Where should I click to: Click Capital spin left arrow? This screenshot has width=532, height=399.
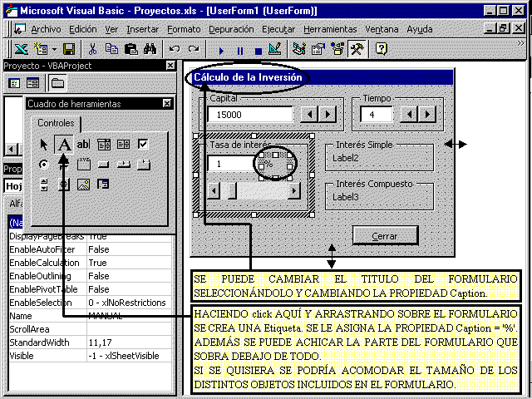pos(309,115)
